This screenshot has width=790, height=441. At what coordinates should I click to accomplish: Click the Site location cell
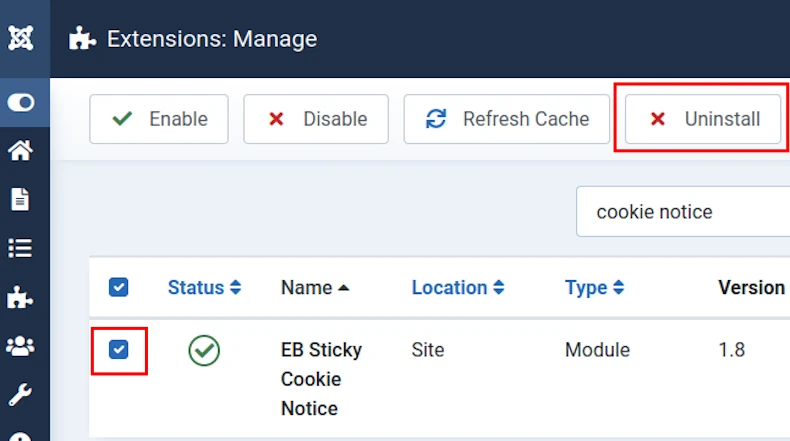pos(428,350)
